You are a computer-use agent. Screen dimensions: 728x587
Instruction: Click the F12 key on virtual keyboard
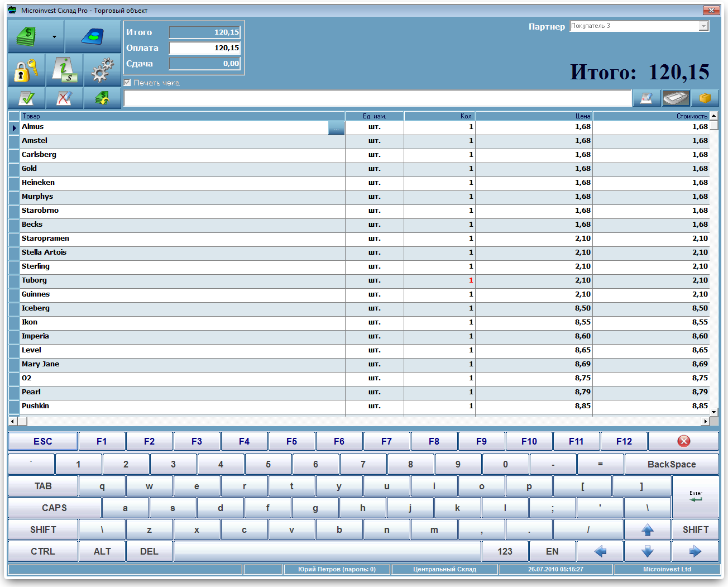click(624, 441)
